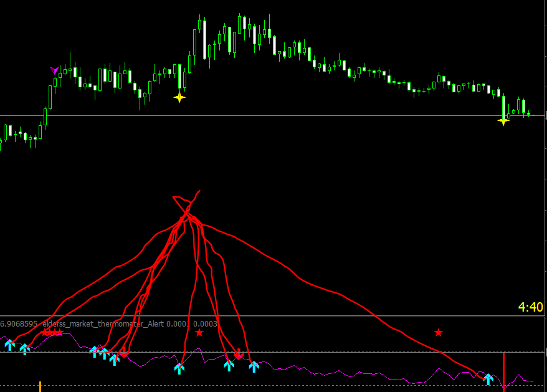Screen dimensions: 547x392
Task: Select the red vertical line at the bottom right
Action: click(x=503, y=371)
